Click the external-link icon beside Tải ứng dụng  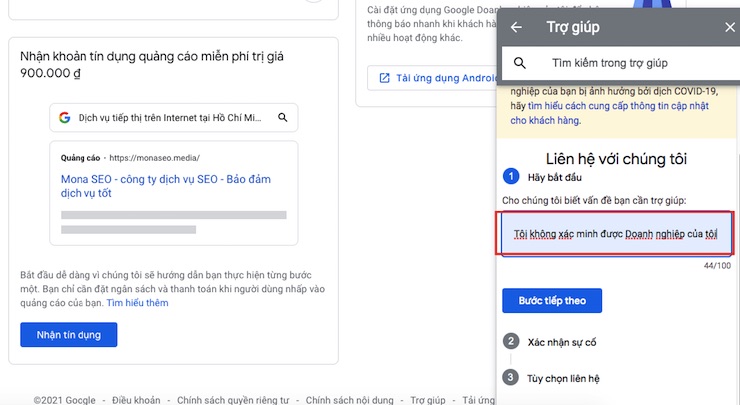(x=385, y=78)
